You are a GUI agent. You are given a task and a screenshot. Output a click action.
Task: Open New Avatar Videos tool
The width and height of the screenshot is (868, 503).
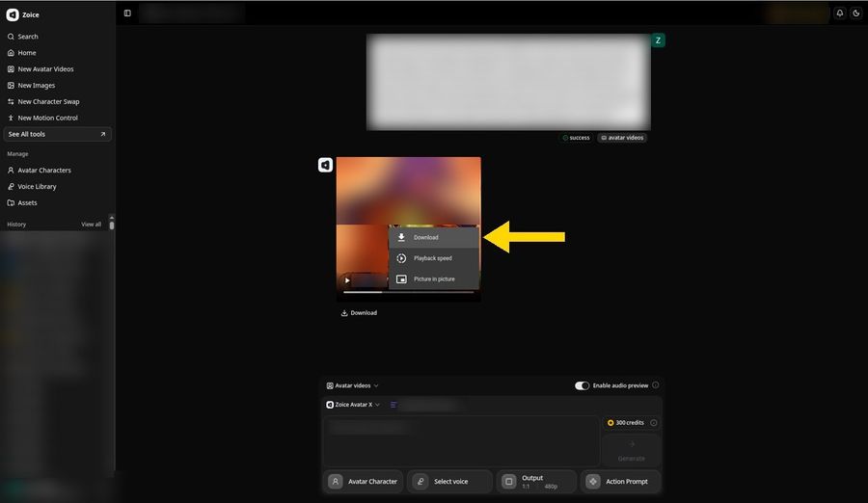pyautogui.click(x=41, y=69)
